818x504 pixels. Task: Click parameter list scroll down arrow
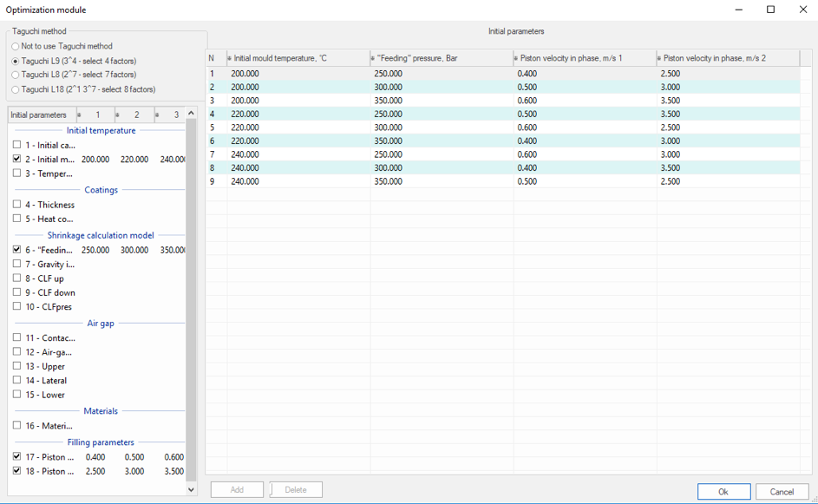coord(191,489)
